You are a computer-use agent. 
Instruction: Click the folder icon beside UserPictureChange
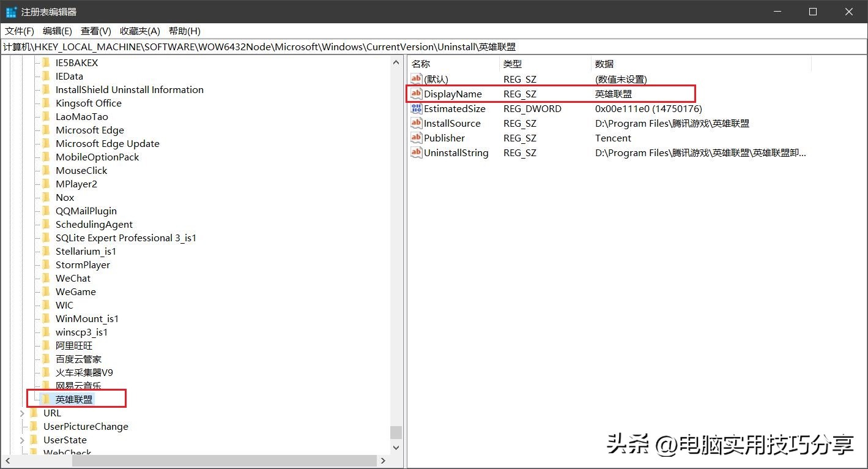click(34, 426)
